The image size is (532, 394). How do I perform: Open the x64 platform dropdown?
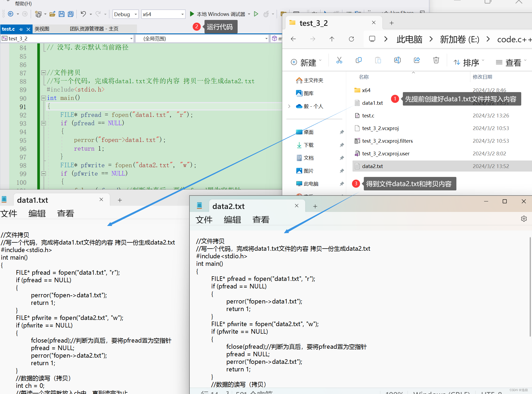[x=182, y=14]
